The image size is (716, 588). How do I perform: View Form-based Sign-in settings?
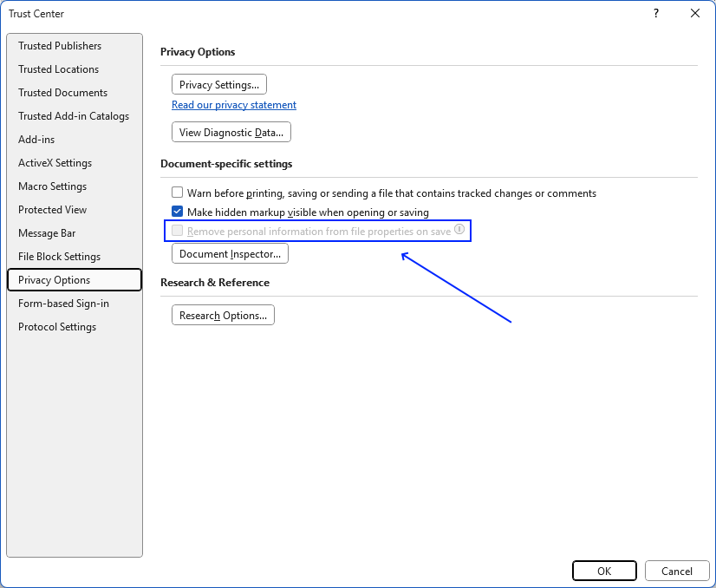(62, 303)
